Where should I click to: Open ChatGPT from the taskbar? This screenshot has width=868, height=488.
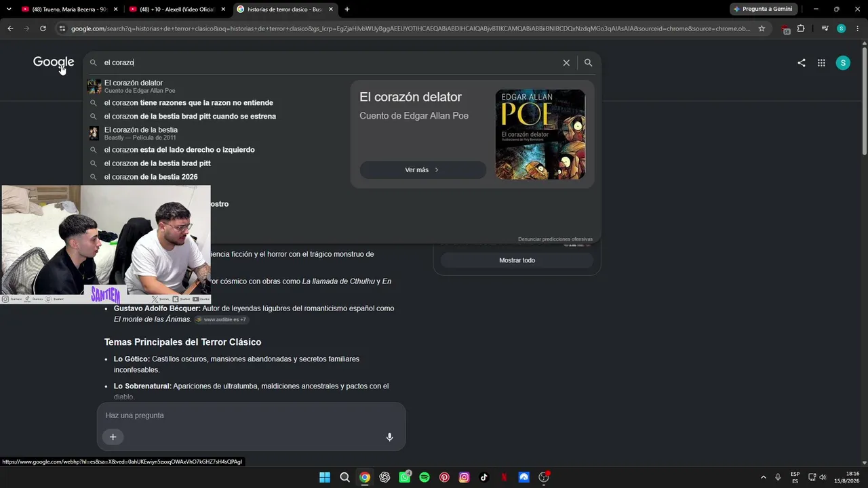click(384, 477)
